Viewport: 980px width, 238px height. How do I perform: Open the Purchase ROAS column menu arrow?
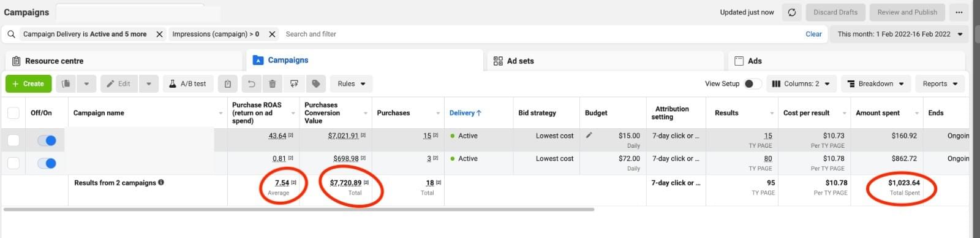[x=293, y=113]
